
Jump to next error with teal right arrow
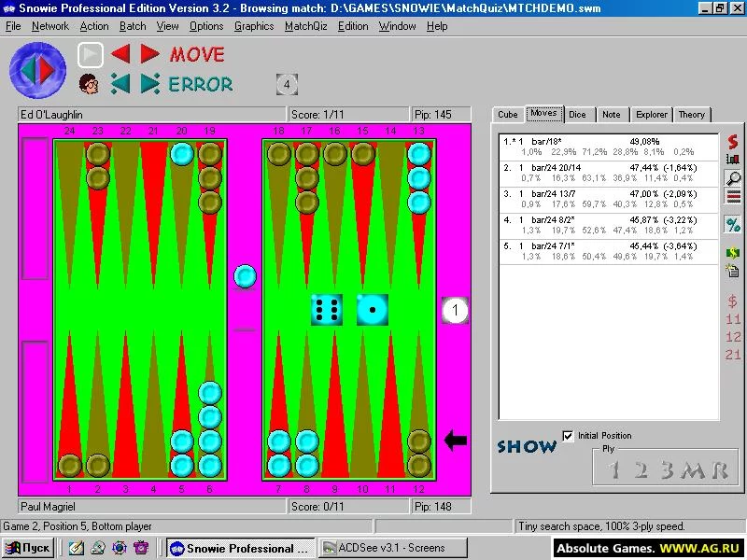150,84
